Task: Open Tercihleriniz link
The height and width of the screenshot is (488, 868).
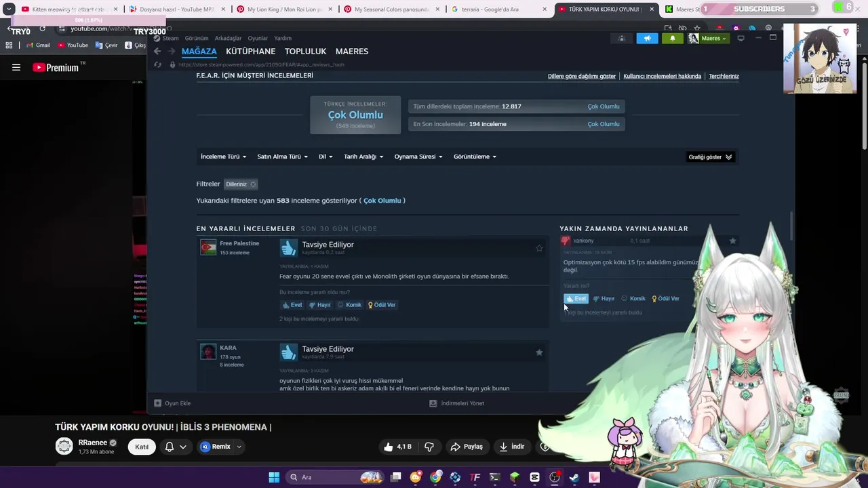Action: pos(724,77)
